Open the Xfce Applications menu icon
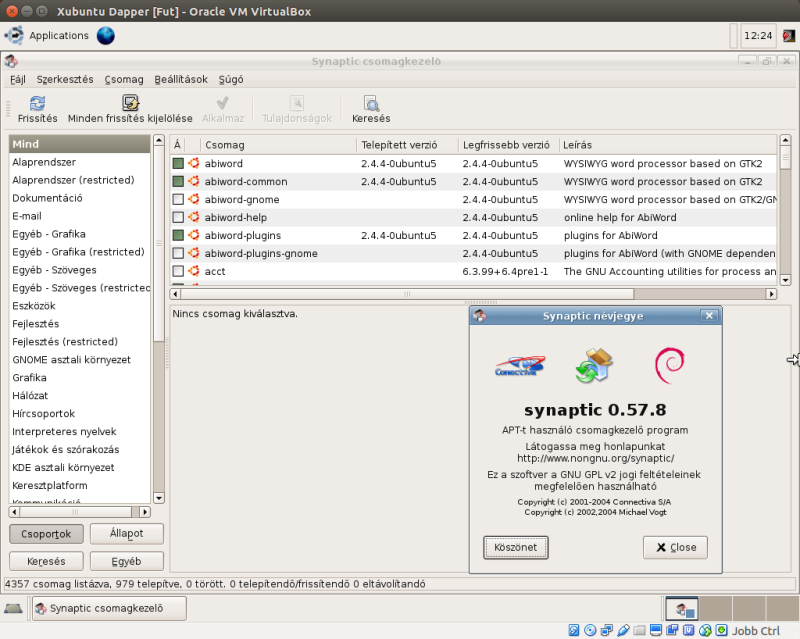The image size is (800, 639). 14,36
